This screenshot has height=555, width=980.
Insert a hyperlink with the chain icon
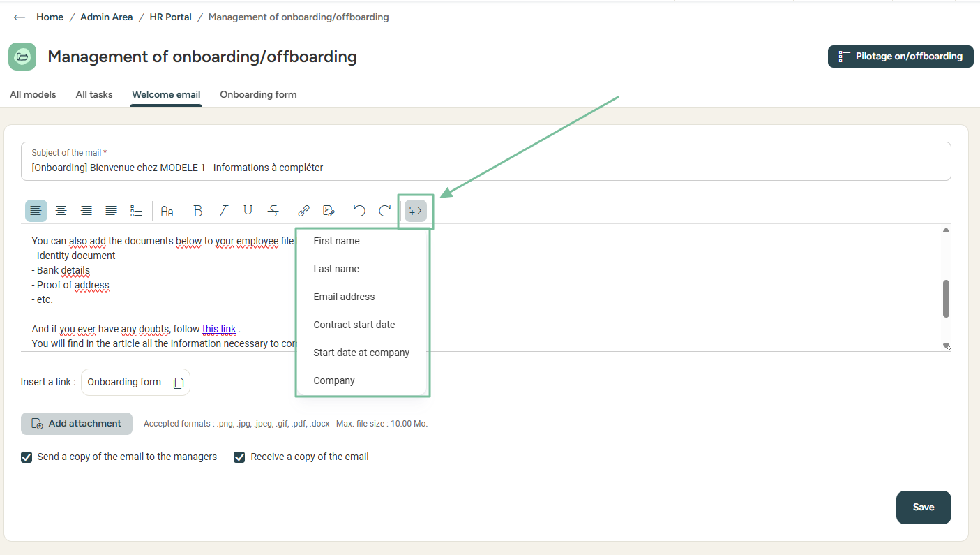[x=303, y=211]
